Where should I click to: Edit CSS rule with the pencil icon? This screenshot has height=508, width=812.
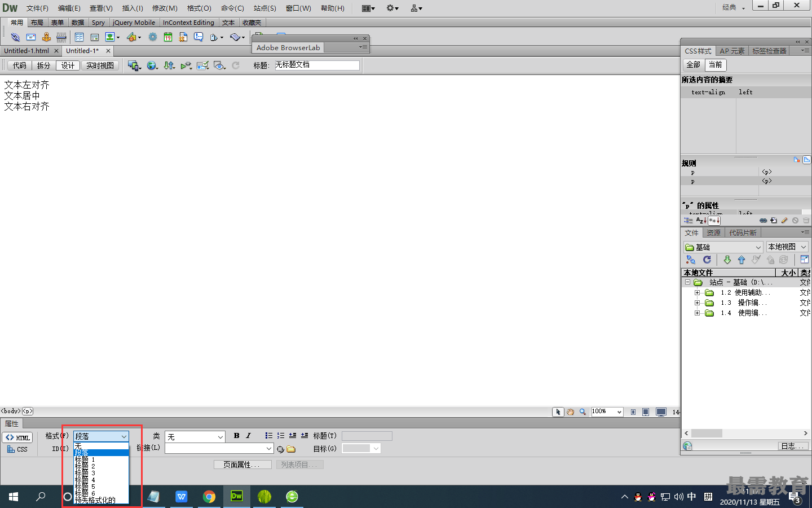pyautogui.click(x=784, y=221)
